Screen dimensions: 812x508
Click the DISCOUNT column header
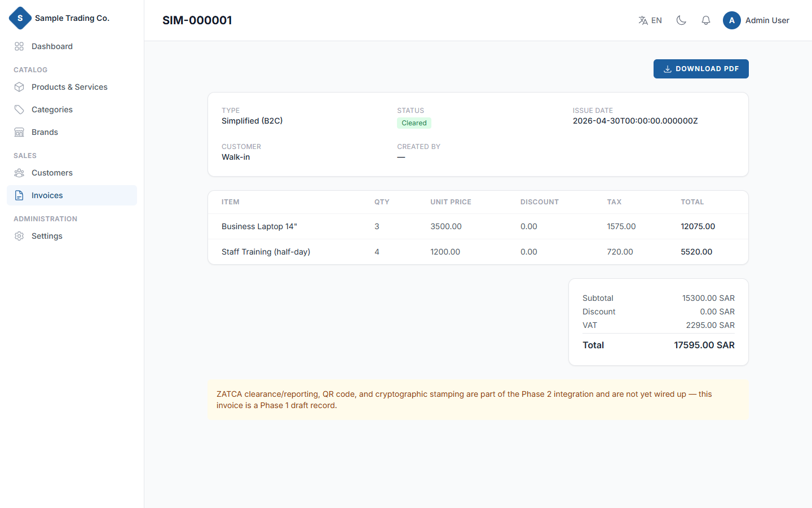[x=539, y=202]
